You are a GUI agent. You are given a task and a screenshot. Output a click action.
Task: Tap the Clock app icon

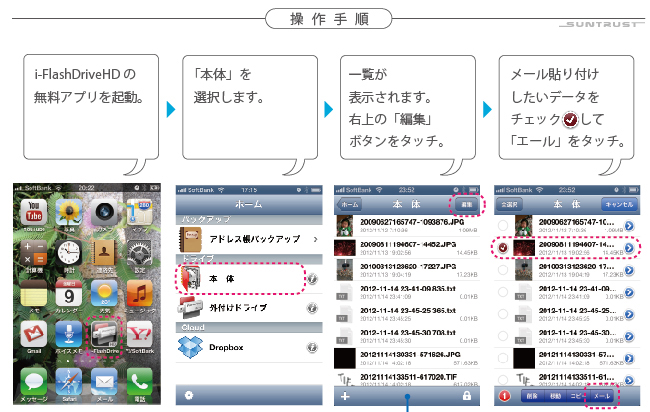69,253
